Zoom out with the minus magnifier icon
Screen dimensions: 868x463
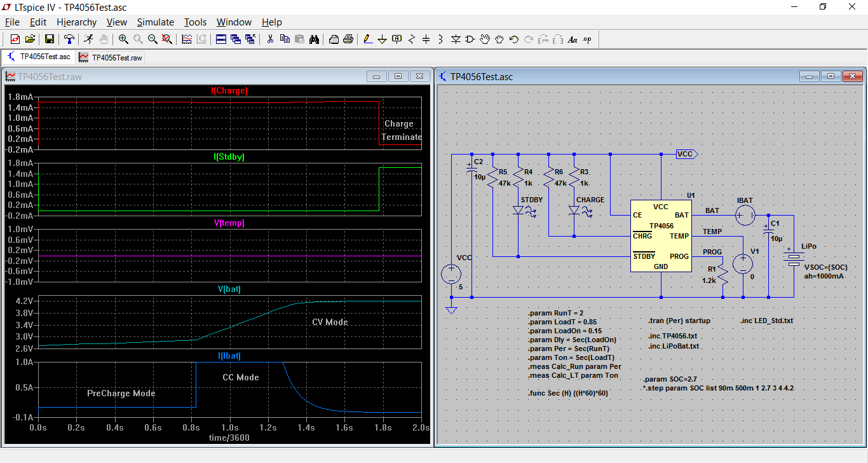153,39
